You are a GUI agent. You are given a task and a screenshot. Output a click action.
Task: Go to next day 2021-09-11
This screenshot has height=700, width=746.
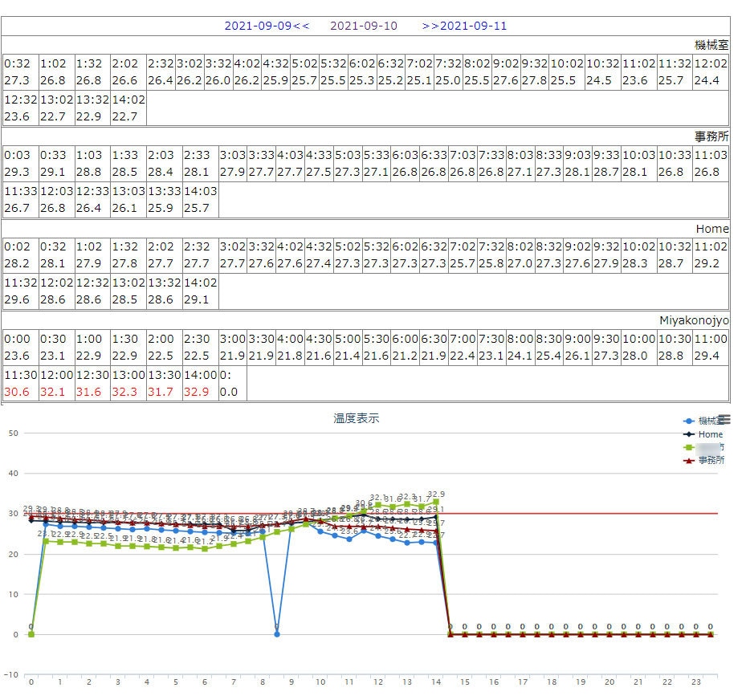click(464, 26)
